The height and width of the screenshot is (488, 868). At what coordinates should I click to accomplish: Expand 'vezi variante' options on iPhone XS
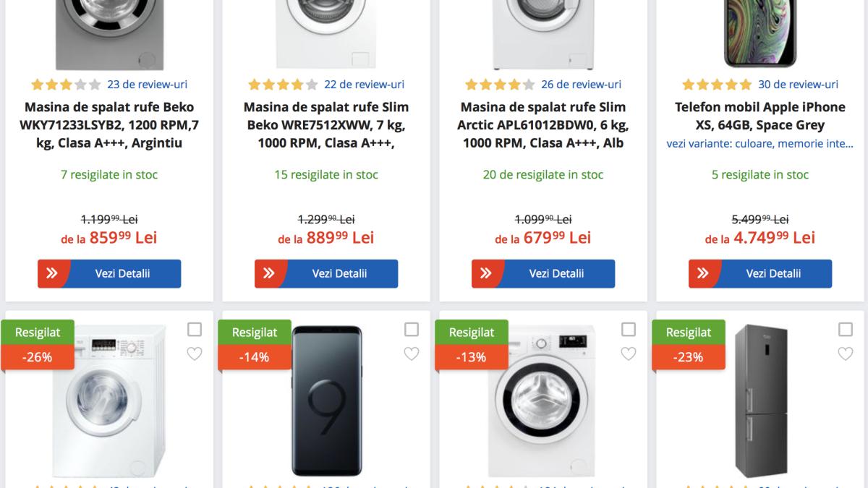(759, 144)
